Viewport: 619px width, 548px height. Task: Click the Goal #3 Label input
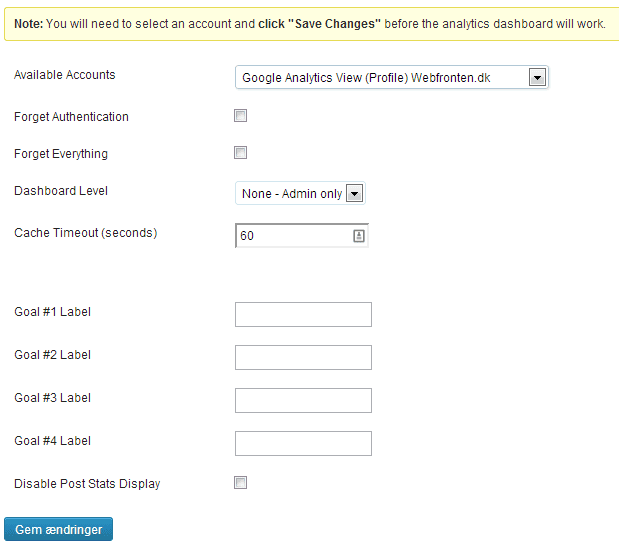click(303, 400)
